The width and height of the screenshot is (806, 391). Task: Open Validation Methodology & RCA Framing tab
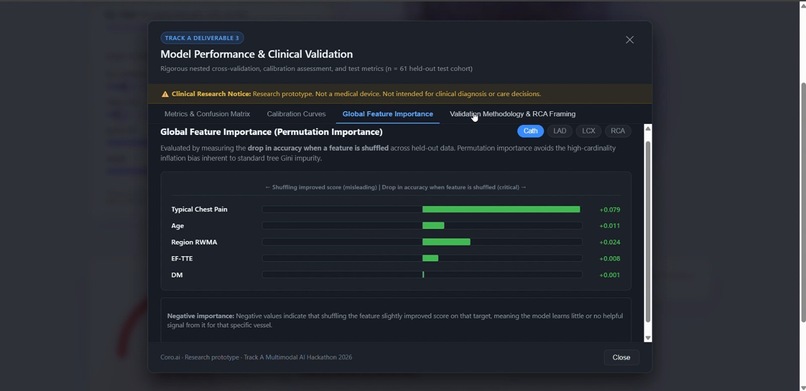coord(512,114)
